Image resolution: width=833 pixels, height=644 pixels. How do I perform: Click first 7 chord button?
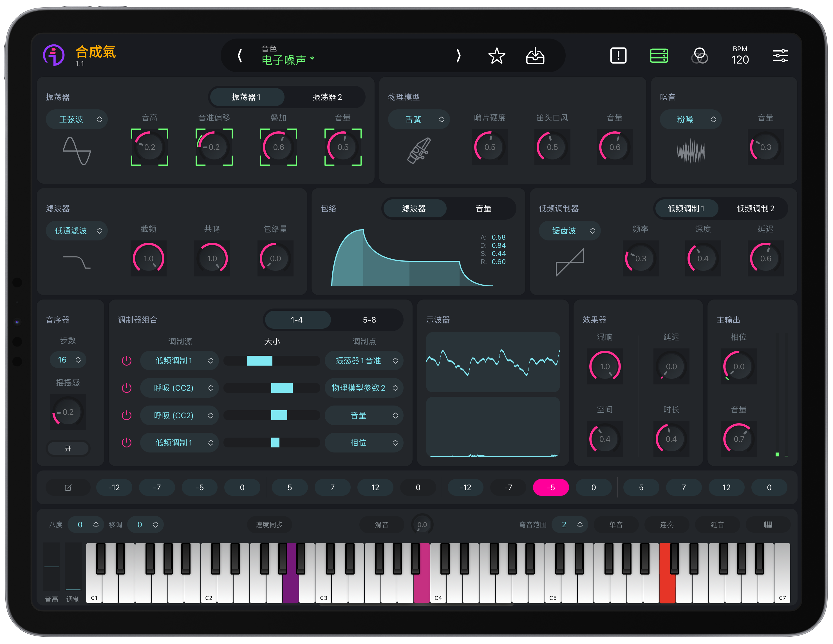(x=332, y=487)
